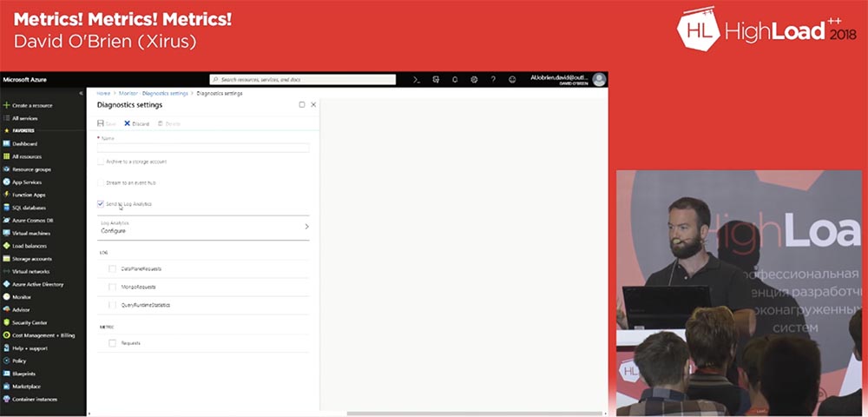Viewport: 868px width, 417px height.
Task: Click Delete in the toolbar
Action: pos(169,123)
